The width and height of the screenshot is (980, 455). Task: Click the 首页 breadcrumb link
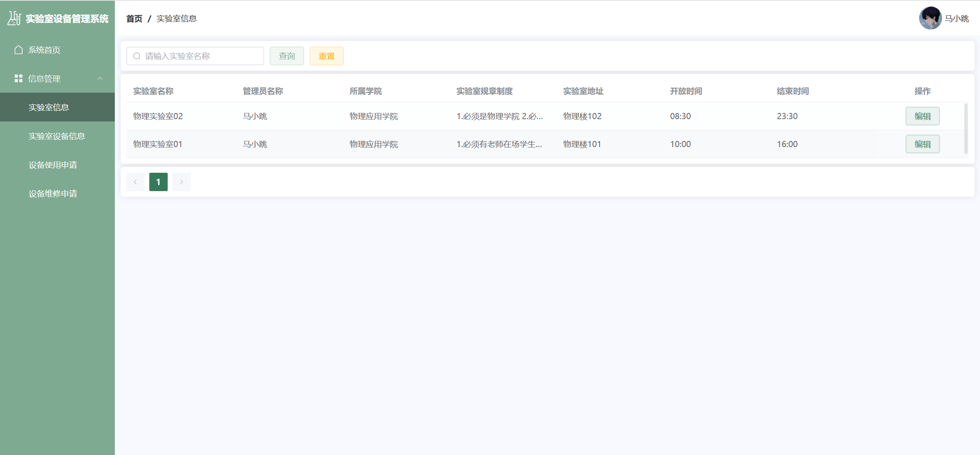click(134, 19)
